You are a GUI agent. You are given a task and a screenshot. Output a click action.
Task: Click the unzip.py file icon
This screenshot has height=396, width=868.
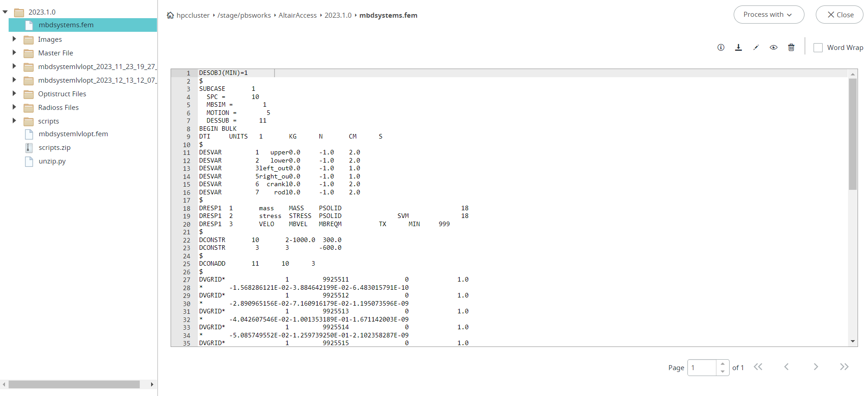pos(29,161)
